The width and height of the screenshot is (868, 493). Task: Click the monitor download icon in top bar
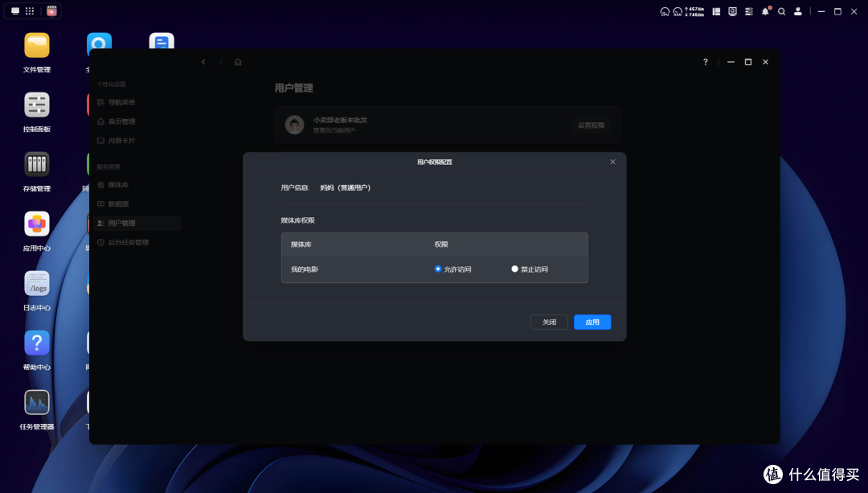click(x=732, y=11)
